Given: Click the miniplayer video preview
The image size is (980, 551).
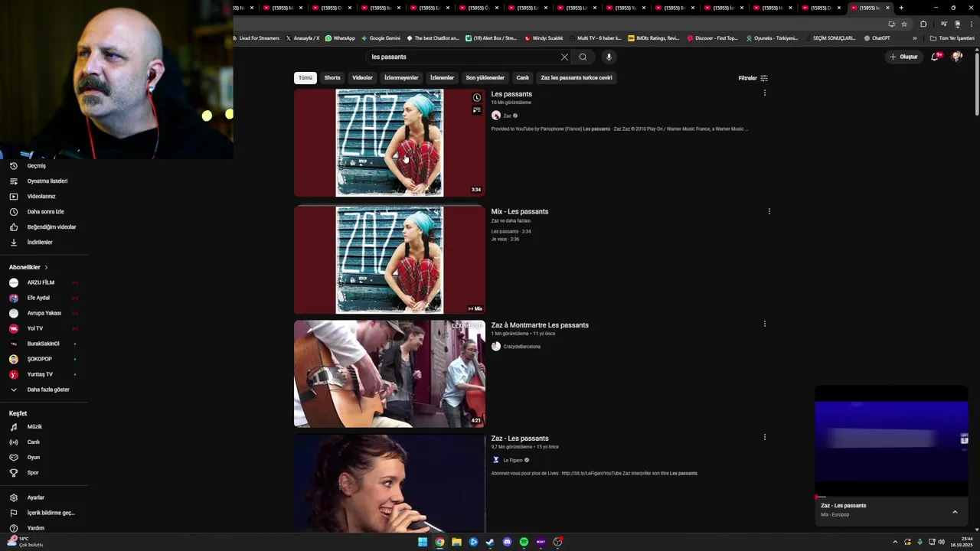Looking at the screenshot, I should (x=891, y=440).
